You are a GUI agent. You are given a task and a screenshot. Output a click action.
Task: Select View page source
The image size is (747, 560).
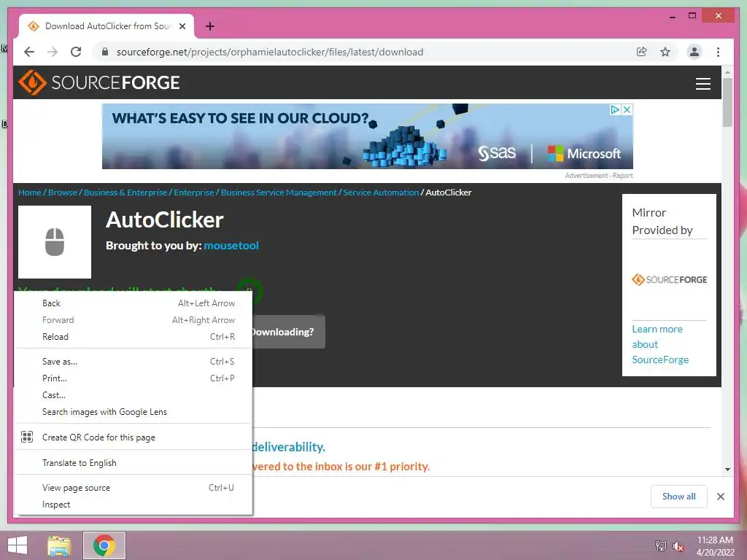click(133, 488)
